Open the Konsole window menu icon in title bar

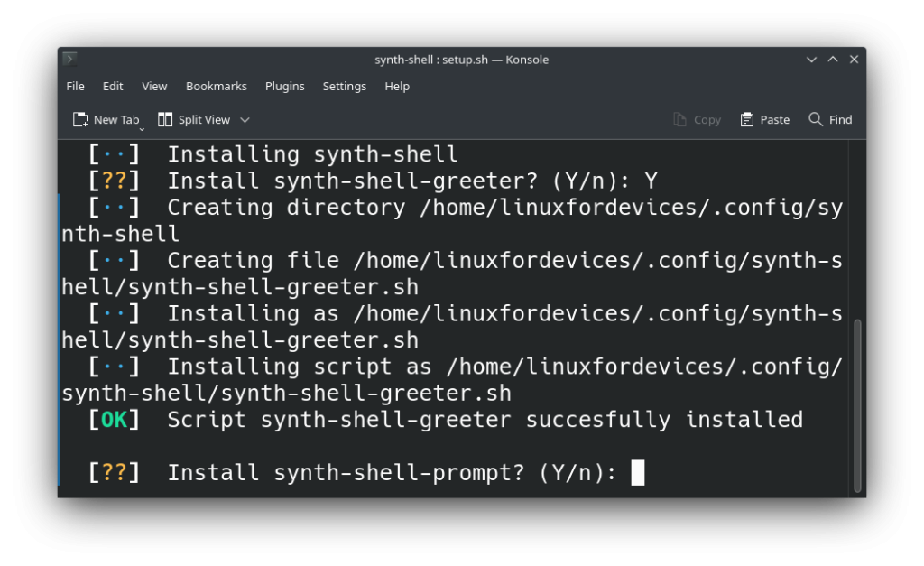coord(70,60)
